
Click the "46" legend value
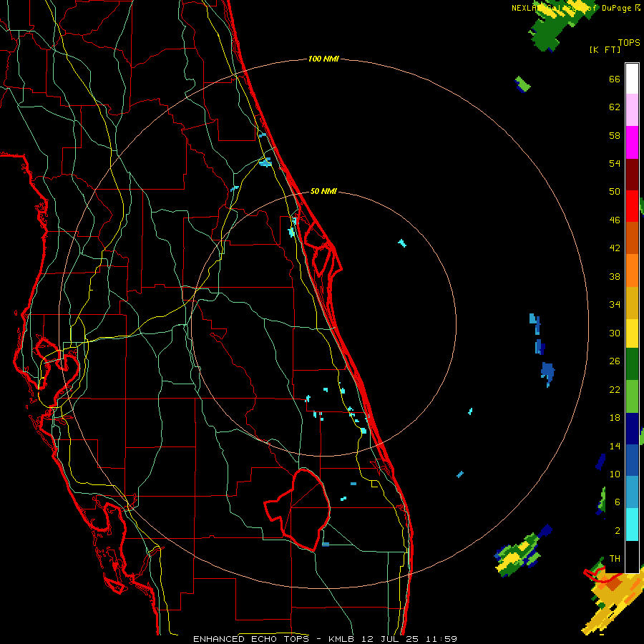coord(615,220)
